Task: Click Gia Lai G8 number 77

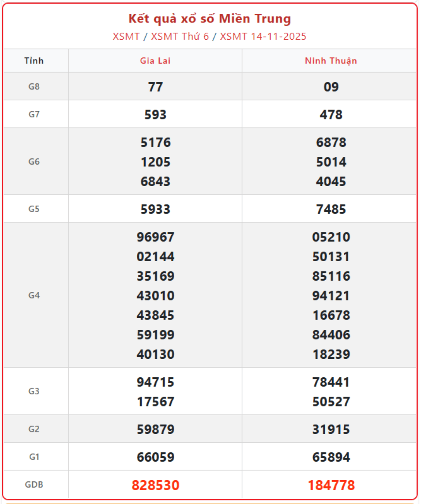Action: (x=155, y=87)
